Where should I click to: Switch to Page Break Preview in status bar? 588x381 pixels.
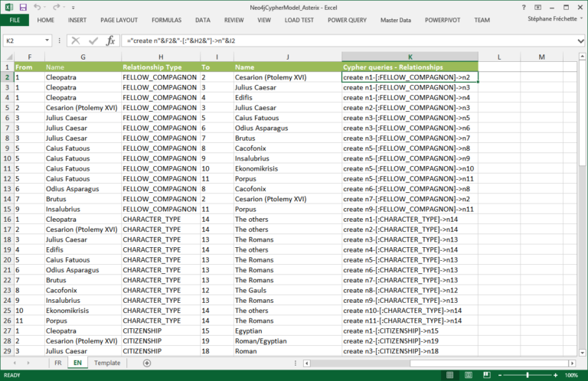coord(487,376)
